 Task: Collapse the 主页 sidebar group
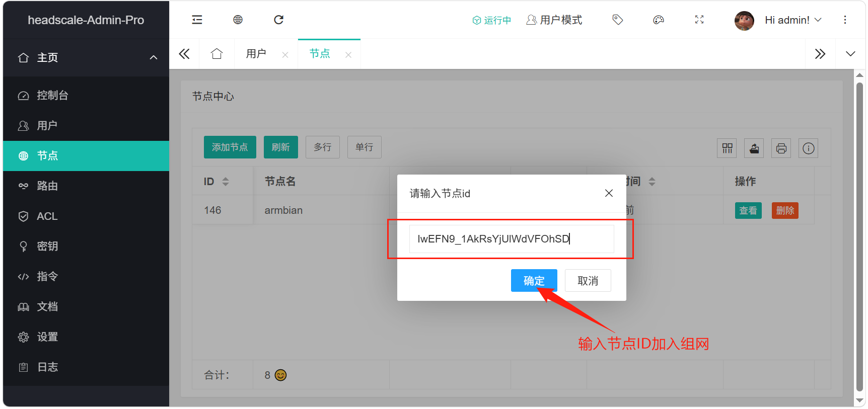tap(86, 57)
